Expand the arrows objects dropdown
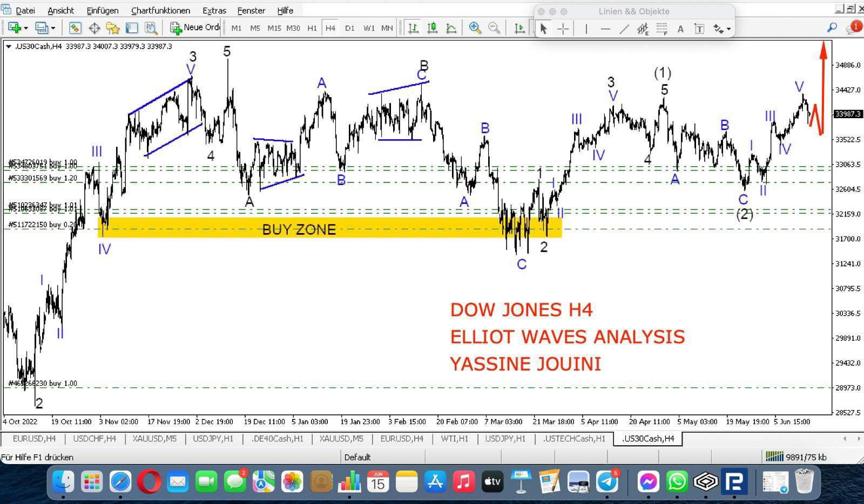Screen dimensions: 864x504 728,29
